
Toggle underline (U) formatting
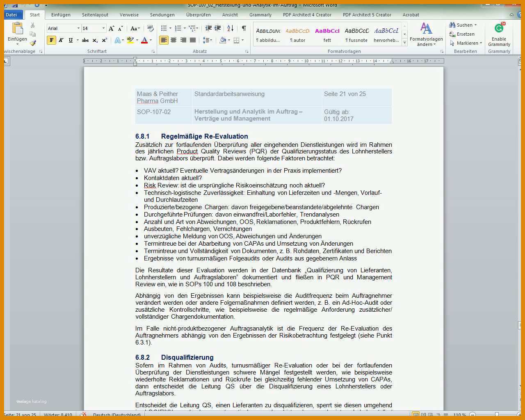click(x=71, y=40)
